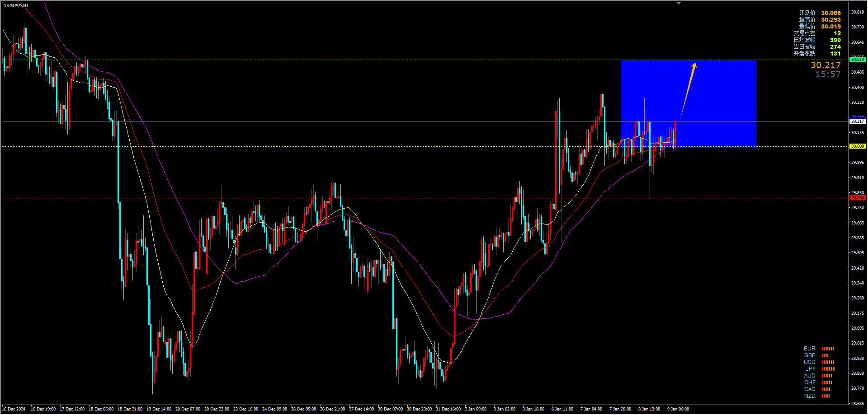Click the chart shift triangle marker at top
The height and width of the screenshot is (415, 868).
pos(679,3)
